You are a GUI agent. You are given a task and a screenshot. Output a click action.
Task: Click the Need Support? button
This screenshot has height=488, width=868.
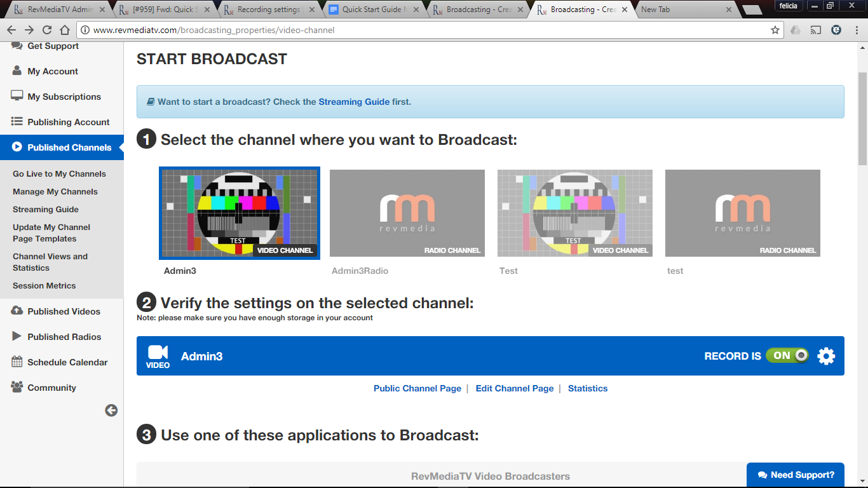click(x=796, y=475)
